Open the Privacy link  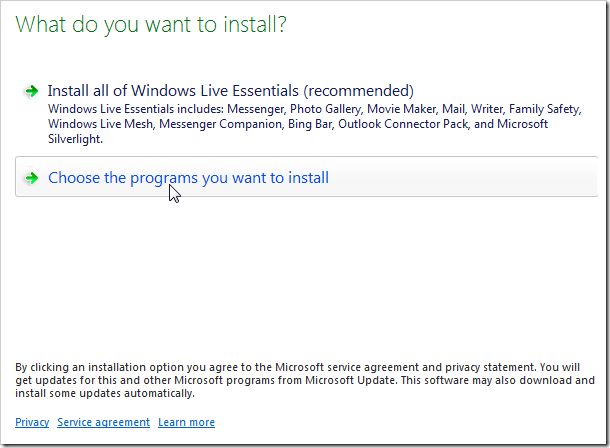(32, 423)
